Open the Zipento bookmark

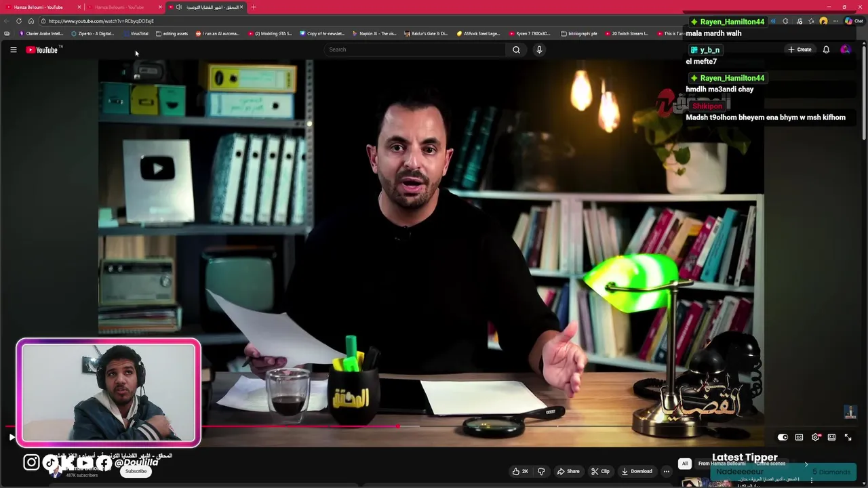(93, 33)
